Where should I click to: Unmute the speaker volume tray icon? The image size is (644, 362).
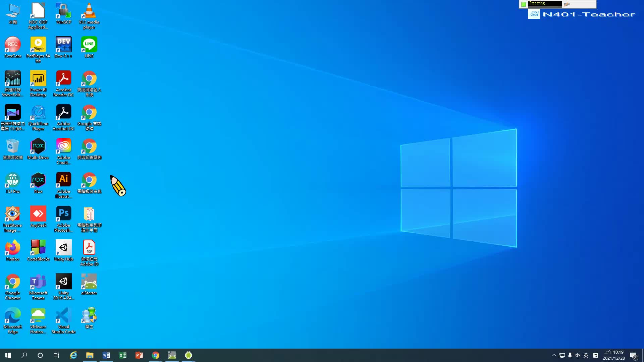coord(578,355)
